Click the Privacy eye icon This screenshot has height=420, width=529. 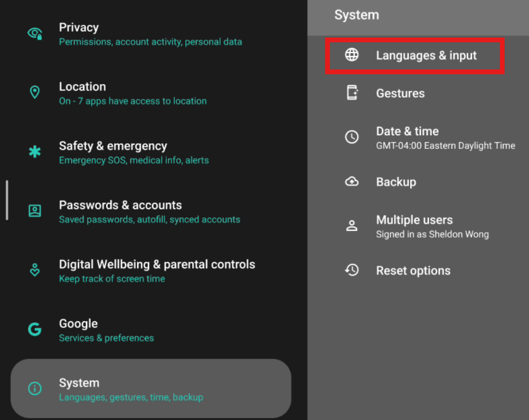[x=35, y=33]
